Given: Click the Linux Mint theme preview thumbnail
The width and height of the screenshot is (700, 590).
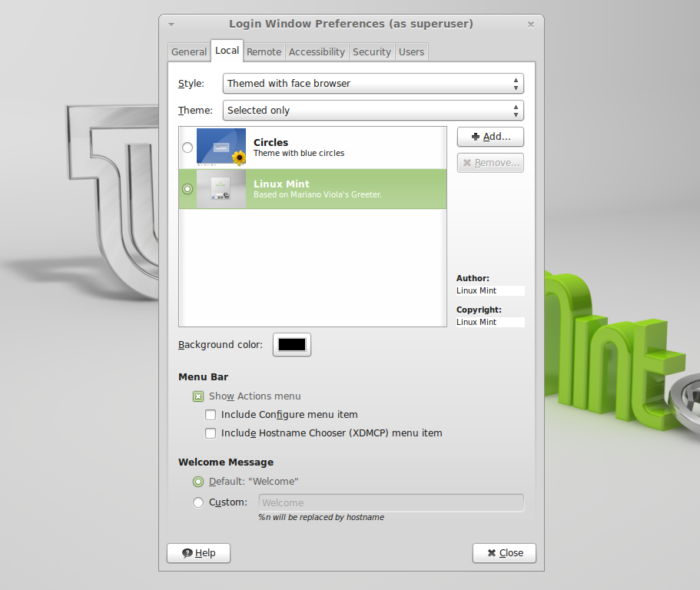Looking at the screenshot, I should click(221, 189).
